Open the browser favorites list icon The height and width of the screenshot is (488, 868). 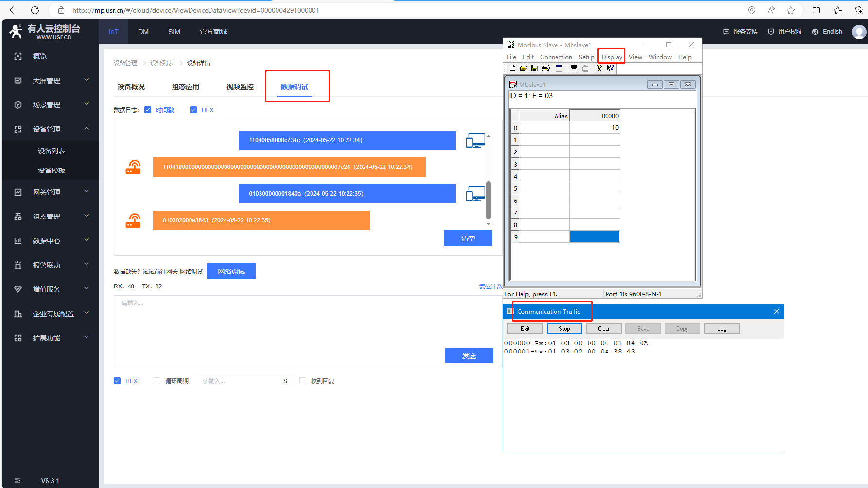838,10
